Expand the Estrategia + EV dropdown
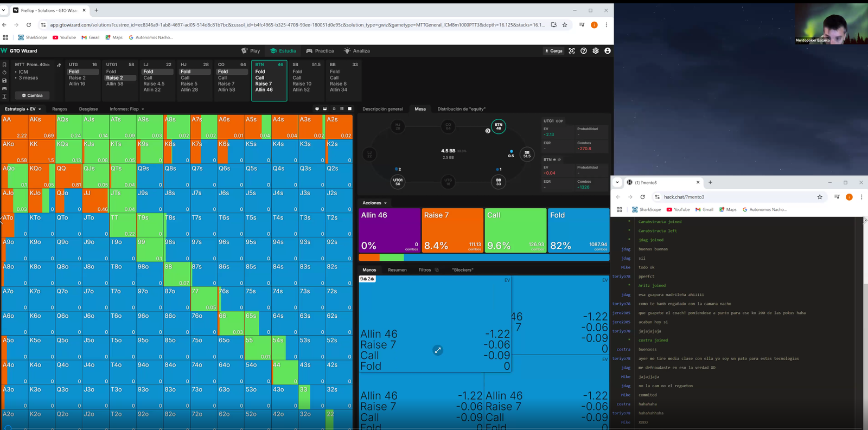 [23, 109]
